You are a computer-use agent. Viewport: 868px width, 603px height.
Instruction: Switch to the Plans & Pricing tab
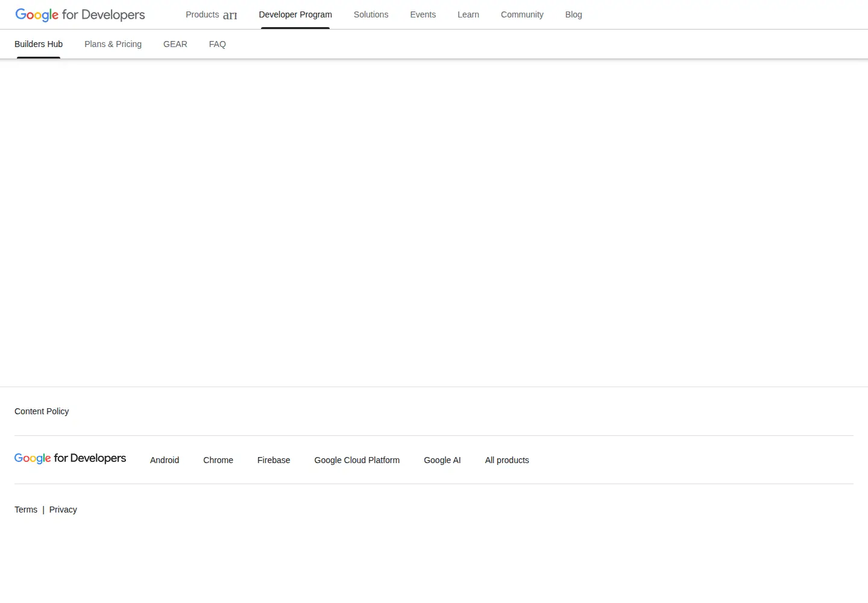(x=113, y=44)
